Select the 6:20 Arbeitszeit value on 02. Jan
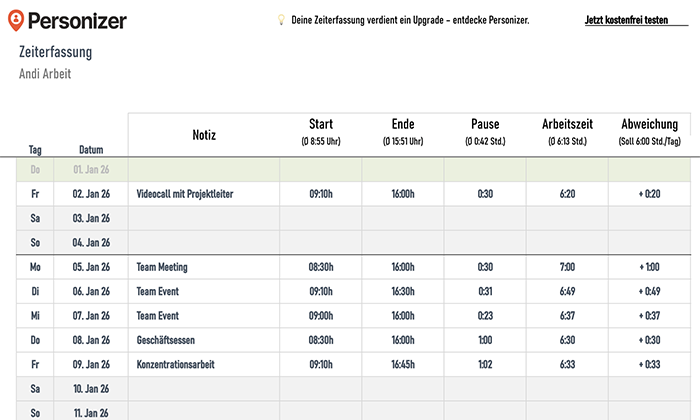The image size is (700, 420). coord(567,194)
